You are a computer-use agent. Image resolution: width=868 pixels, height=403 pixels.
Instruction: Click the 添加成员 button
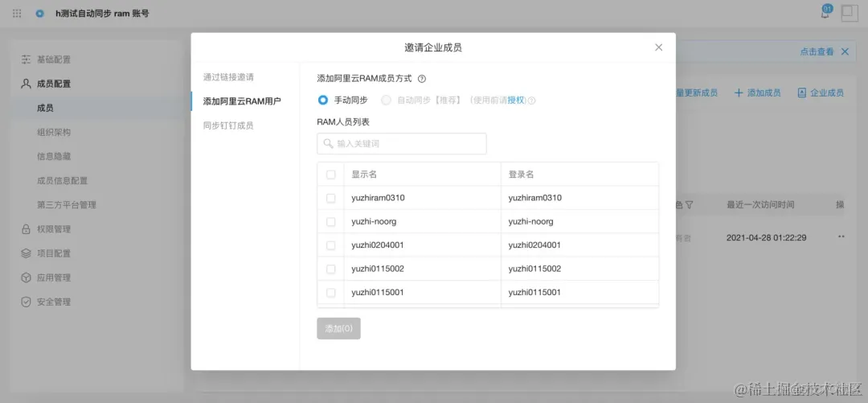click(757, 93)
